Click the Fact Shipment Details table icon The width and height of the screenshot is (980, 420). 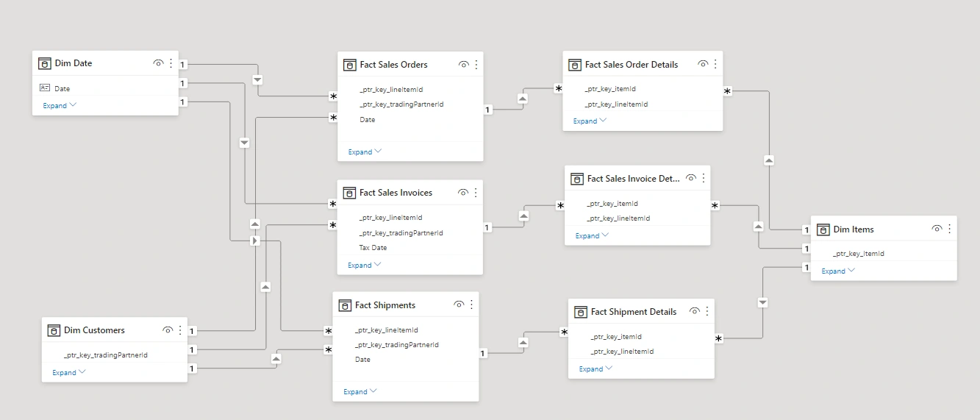pyautogui.click(x=581, y=312)
